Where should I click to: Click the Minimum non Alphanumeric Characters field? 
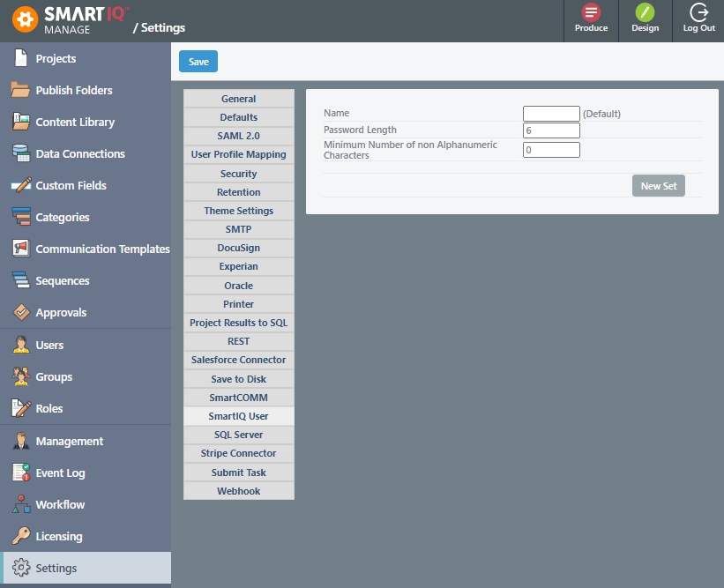(x=551, y=150)
